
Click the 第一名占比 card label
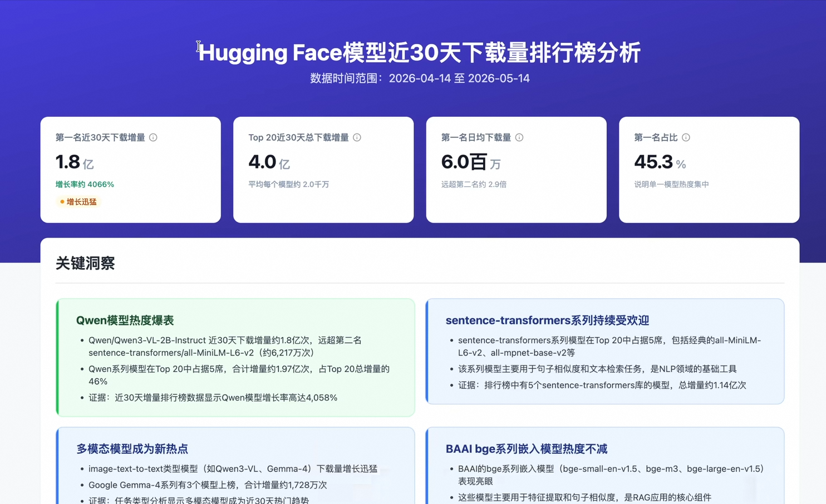click(656, 137)
